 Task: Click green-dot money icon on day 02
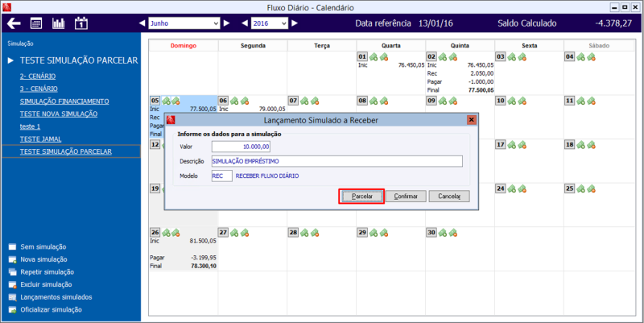click(x=442, y=56)
